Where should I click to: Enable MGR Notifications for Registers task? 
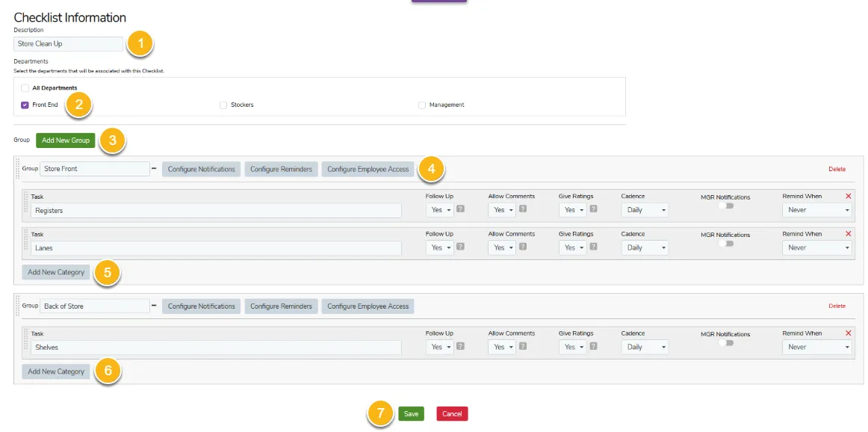click(x=726, y=206)
